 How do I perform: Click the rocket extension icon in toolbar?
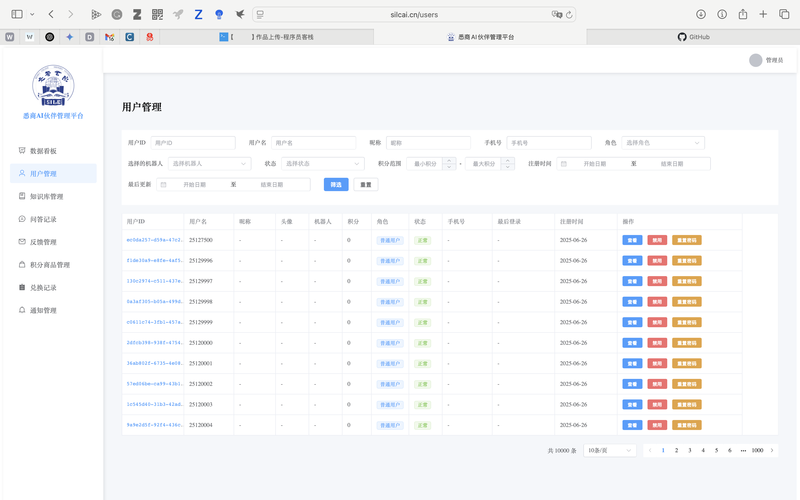[x=178, y=14]
